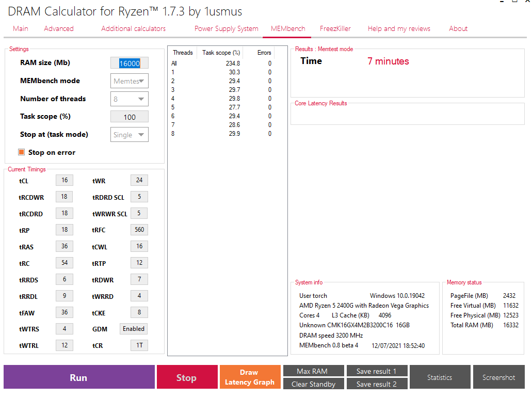
Task: Click the tRCDRD timing value box
Action: [x=65, y=213]
